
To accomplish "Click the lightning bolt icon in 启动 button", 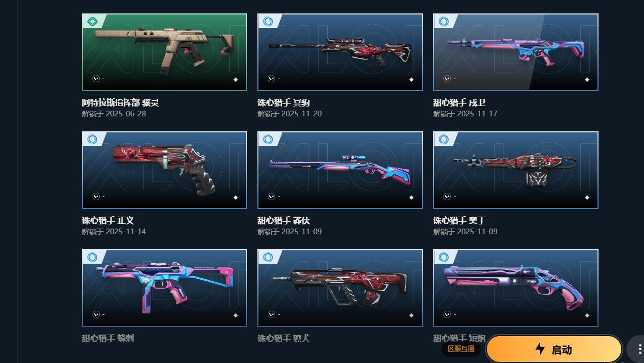I will click(x=540, y=349).
